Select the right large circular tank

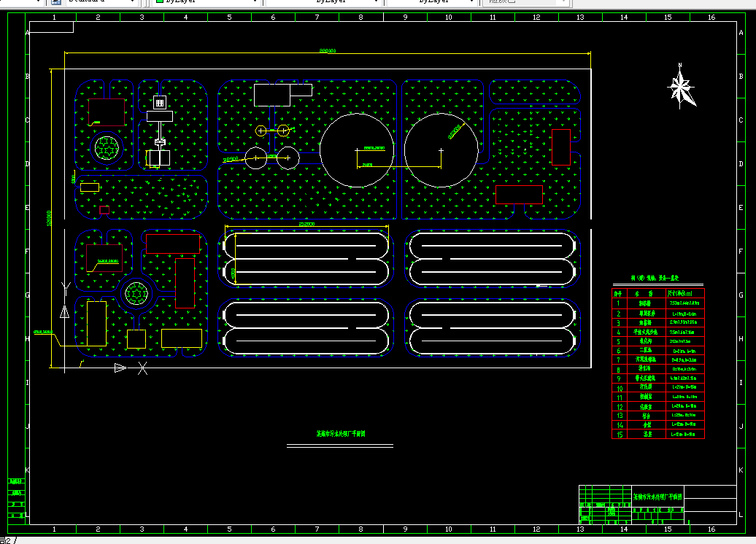pyautogui.click(x=441, y=150)
